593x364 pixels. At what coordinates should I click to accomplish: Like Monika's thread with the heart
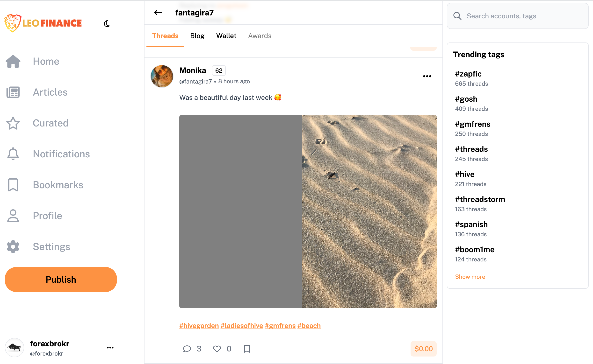point(217,349)
